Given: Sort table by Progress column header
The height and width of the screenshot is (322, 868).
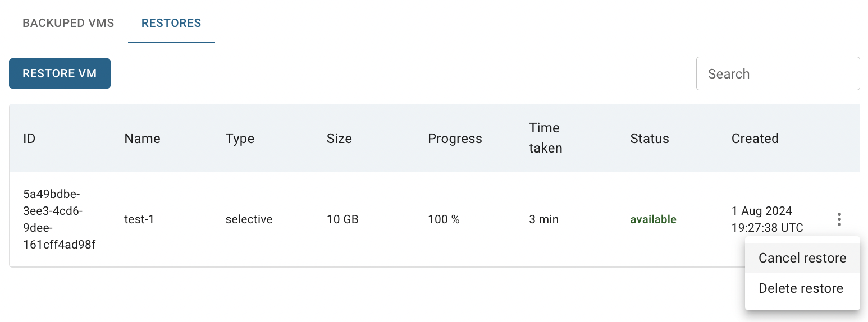Looking at the screenshot, I should (x=455, y=139).
